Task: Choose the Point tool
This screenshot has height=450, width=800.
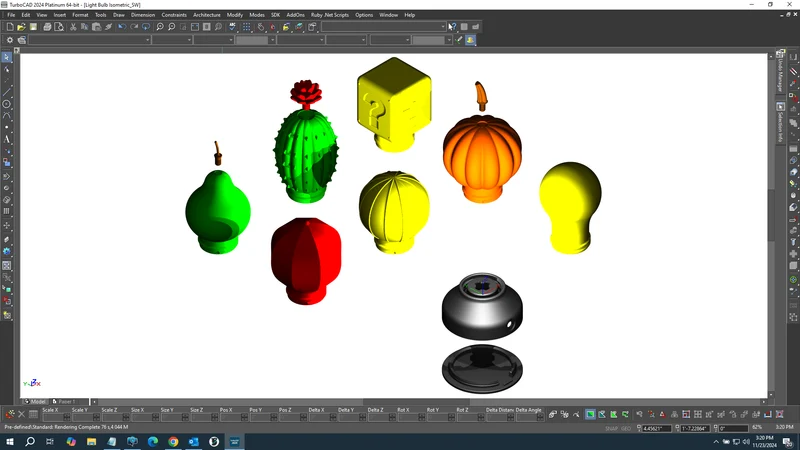Action: (7, 128)
